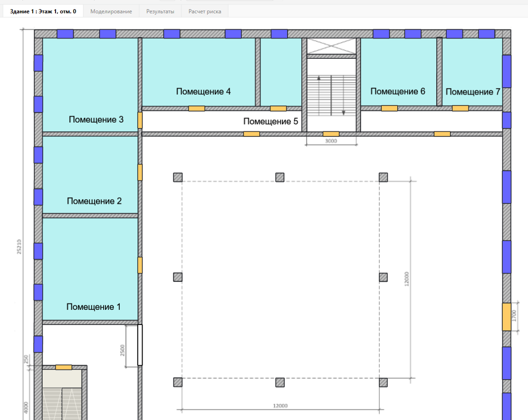Select the yellow door of Помещение 6

click(389, 108)
